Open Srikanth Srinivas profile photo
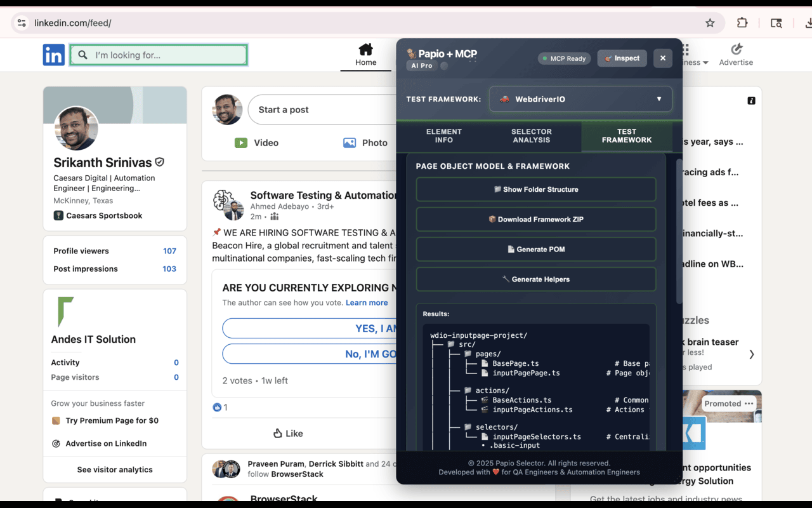Viewport: 812px width, 508px height. (77, 128)
